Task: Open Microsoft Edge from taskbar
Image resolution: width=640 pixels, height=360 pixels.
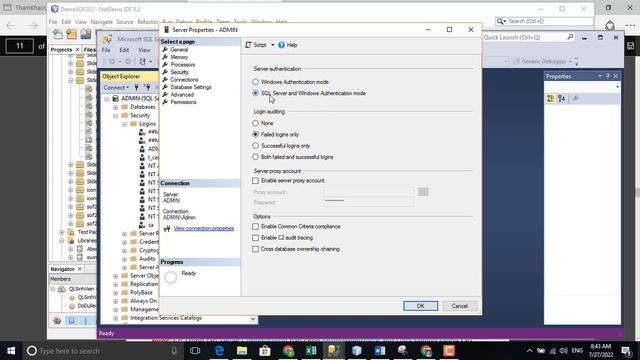Action: [219, 351]
